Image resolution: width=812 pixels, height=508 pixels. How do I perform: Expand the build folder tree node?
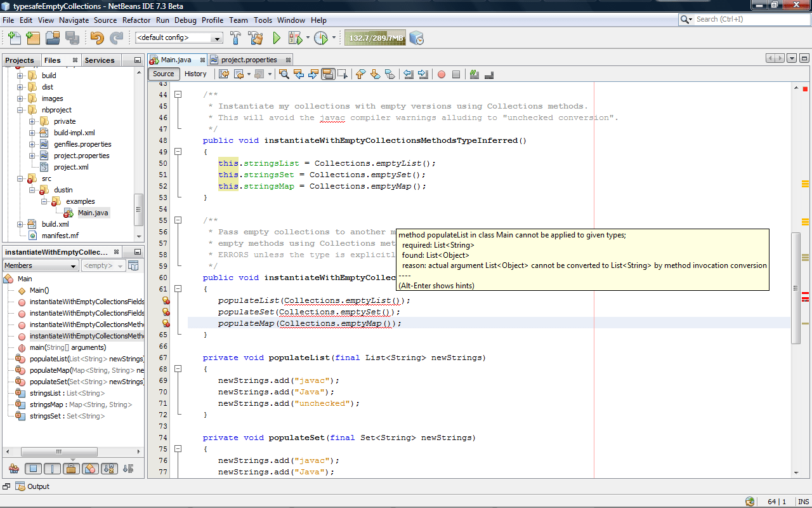[x=20, y=76]
